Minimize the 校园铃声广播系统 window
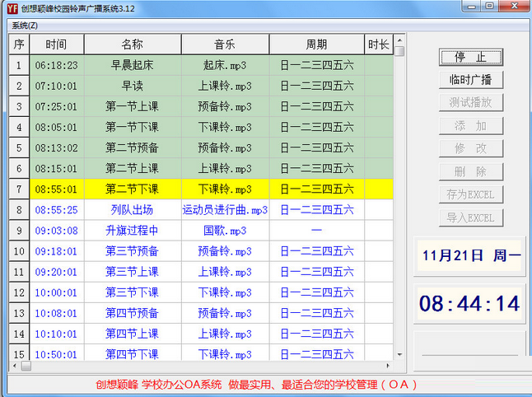The image size is (532, 397). 472,6
